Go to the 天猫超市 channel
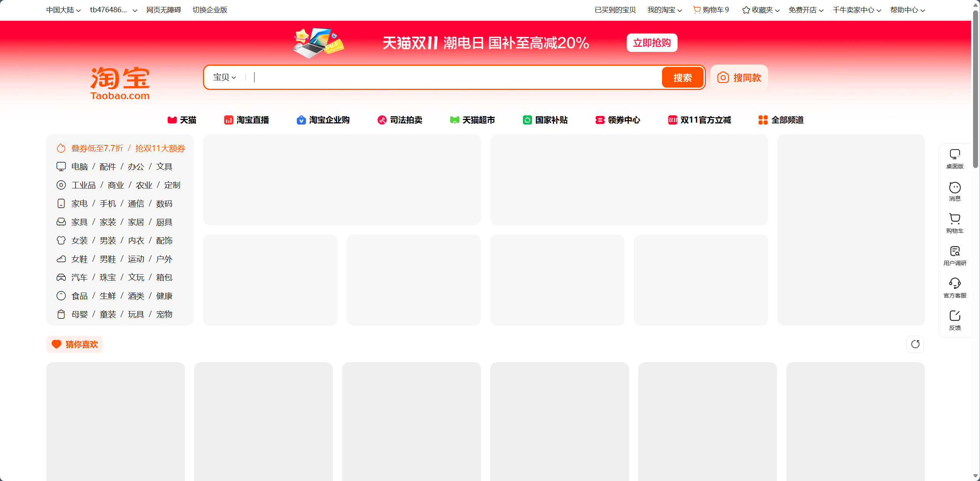 473,120
